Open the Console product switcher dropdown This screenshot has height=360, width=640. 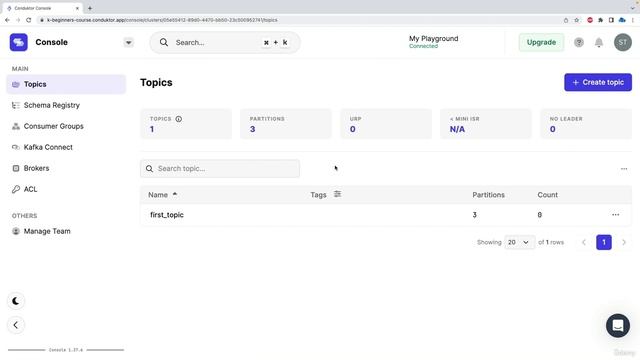click(x=129, y=42)
